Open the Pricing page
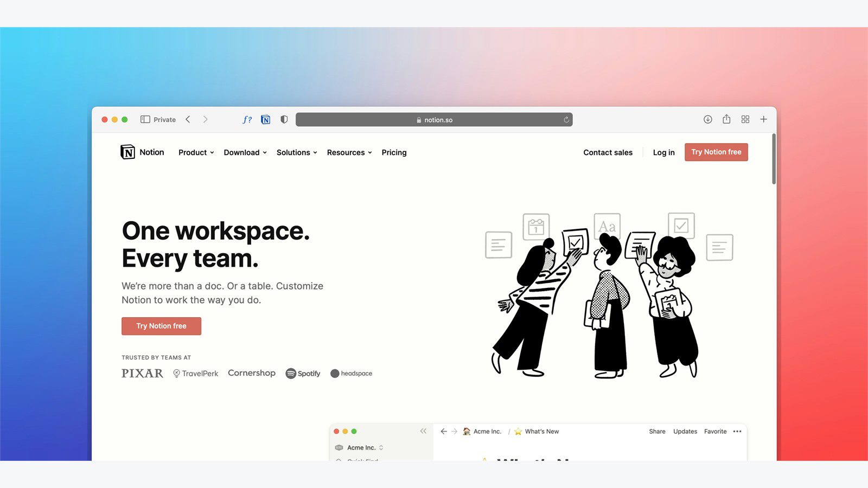This screenshot has height=488, width=868. [x=394, y=152]
